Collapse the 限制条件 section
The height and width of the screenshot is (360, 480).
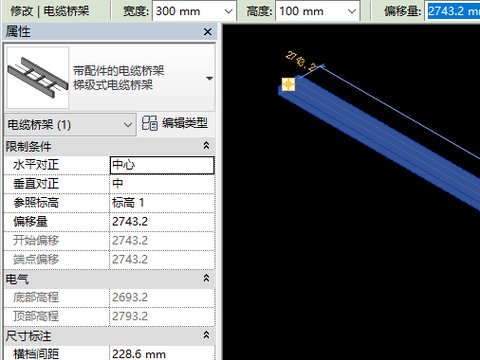coord(206,146)
